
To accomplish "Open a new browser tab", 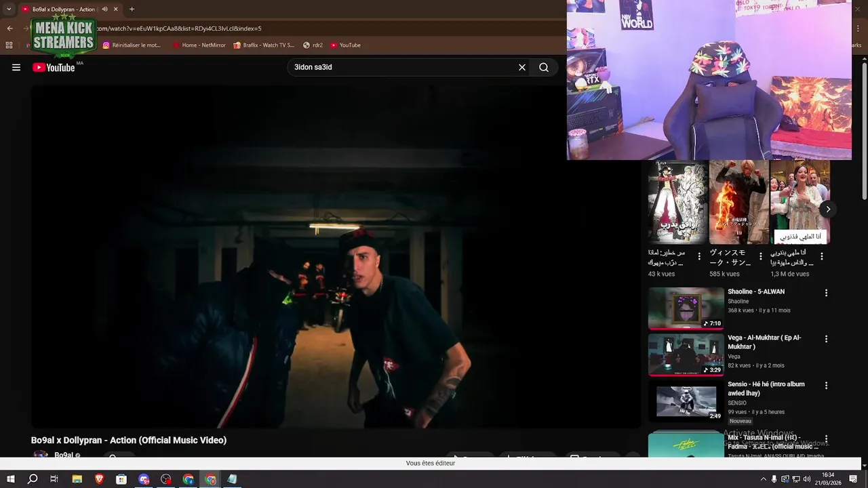I will [132, 9].
